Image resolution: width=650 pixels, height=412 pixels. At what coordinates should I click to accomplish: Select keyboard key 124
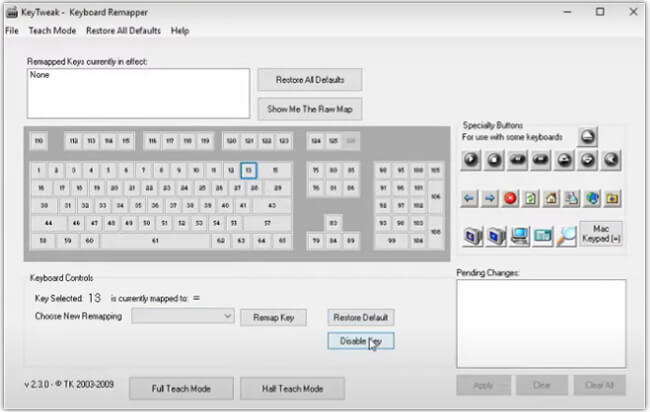tap(316, 141)
